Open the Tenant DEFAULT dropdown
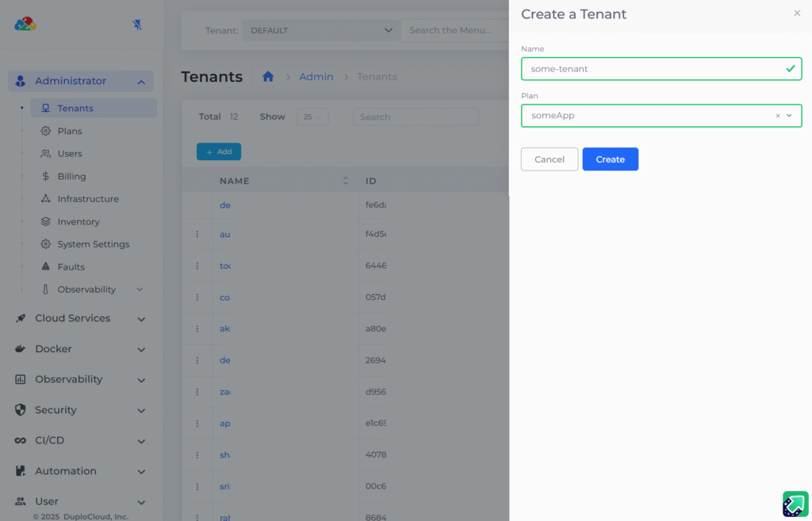Viewport: 812px width, 521px height. coord(320,29)
